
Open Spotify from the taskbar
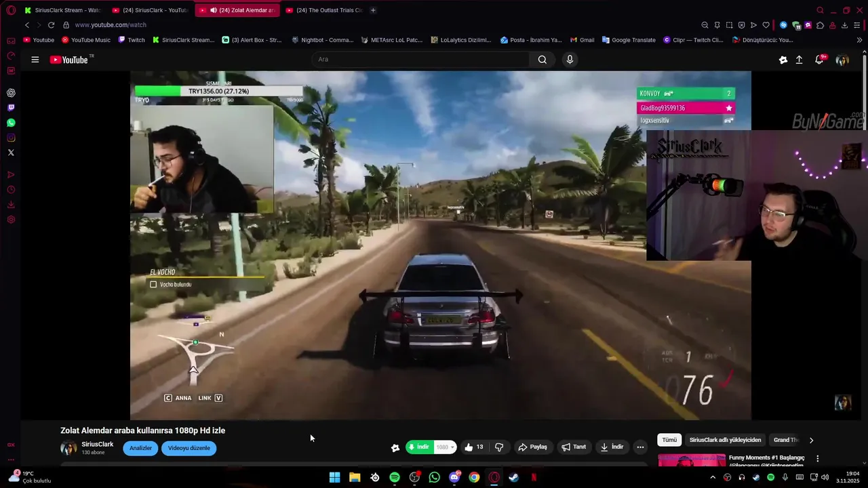click(395, 478)
